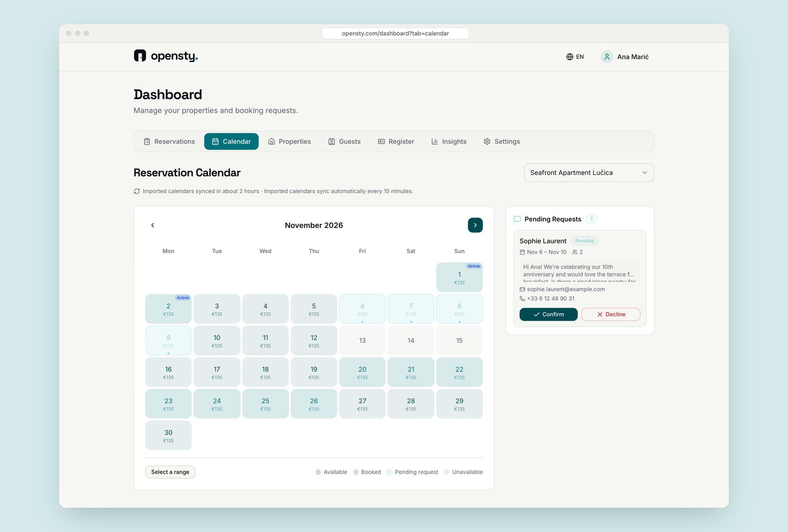Click the guests count icon
The width and height of the screenshot is (788, 532).
pyautogui.click(x=575, y=252)
